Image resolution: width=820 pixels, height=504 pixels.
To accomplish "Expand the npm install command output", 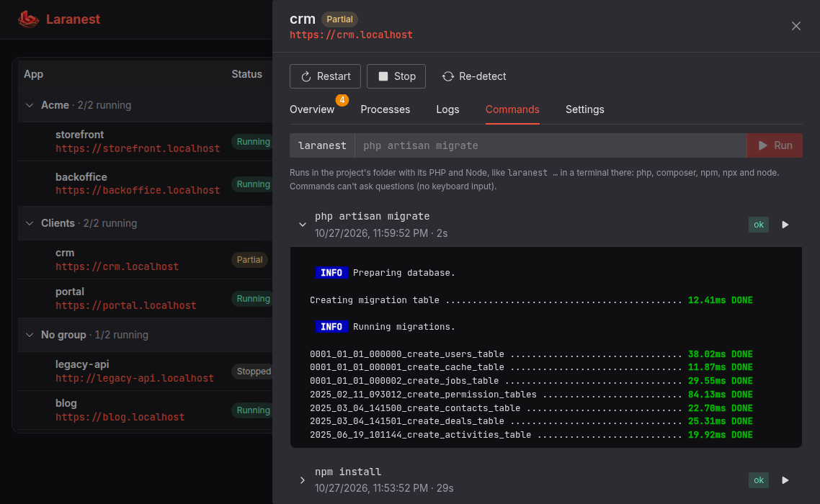I will (302, 480).
